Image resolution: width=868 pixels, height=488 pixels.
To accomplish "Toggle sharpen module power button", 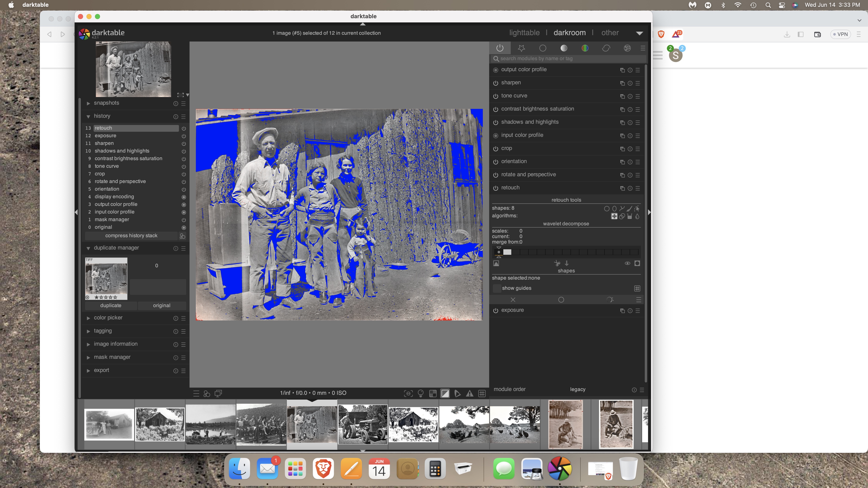I will click(495, 83).
